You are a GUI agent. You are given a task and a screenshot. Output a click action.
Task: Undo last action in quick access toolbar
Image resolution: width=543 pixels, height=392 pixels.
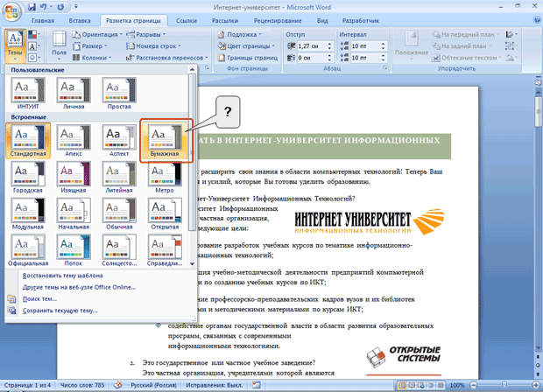click(x=44, y=7)
